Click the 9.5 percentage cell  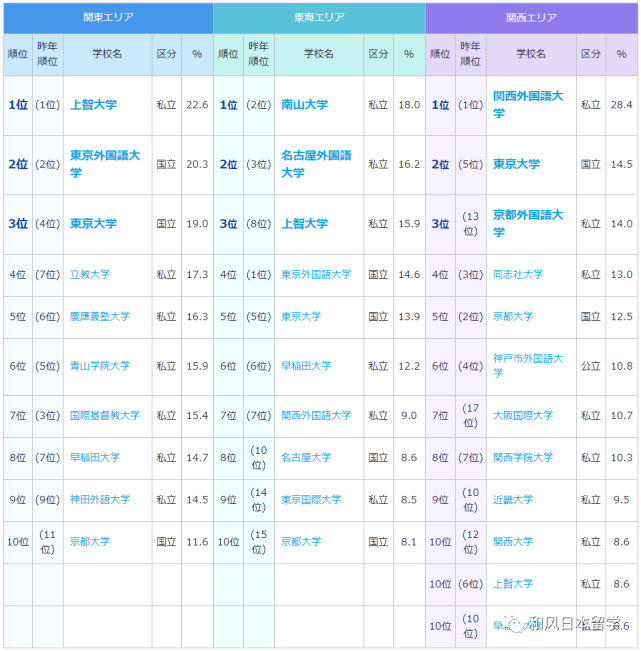pos(621,499)
